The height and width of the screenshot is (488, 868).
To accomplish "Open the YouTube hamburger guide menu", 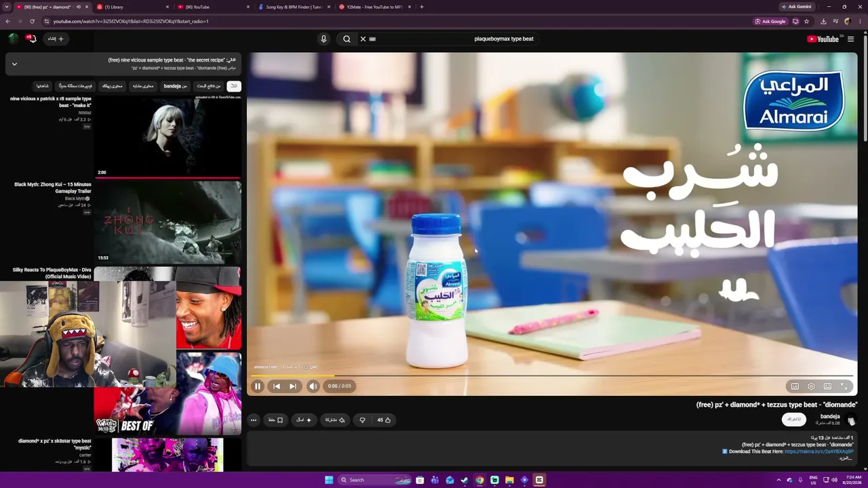I will [850, 39].
